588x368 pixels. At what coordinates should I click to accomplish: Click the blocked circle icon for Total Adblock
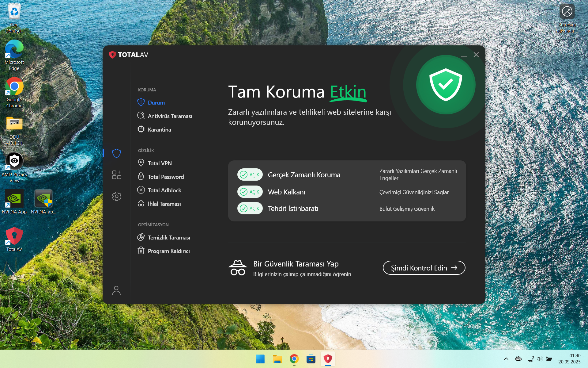[141, 190]
